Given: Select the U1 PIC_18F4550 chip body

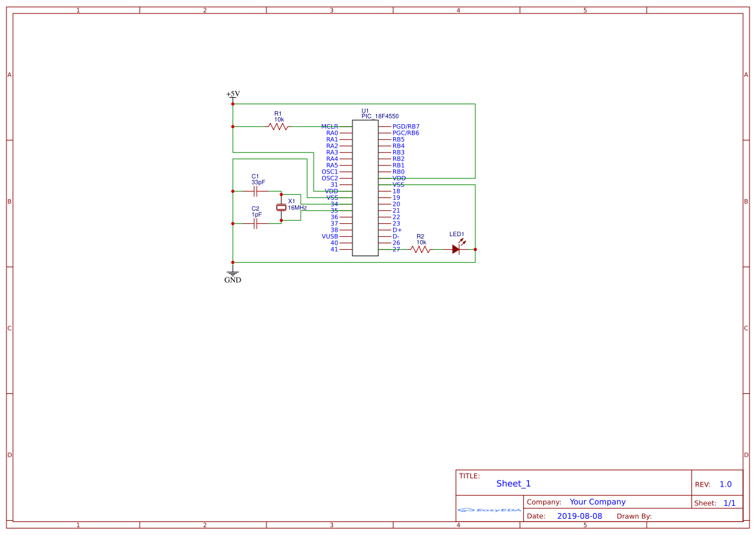Looking at the screenshot, I should (364, 184).
